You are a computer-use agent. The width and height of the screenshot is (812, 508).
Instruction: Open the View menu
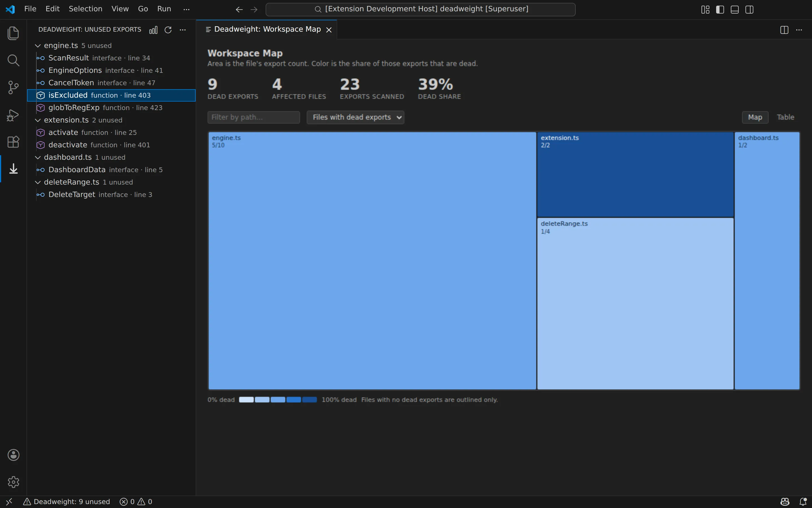coord(120,9)
